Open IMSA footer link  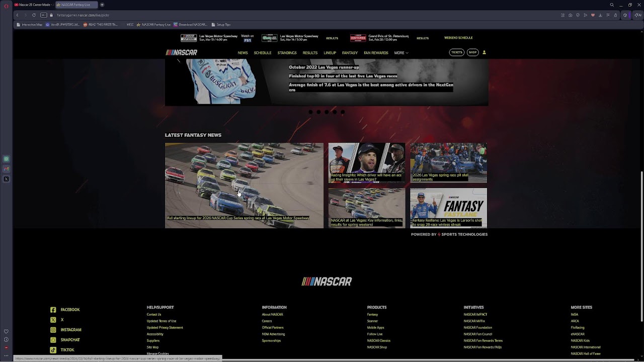[x=574, y=315]
